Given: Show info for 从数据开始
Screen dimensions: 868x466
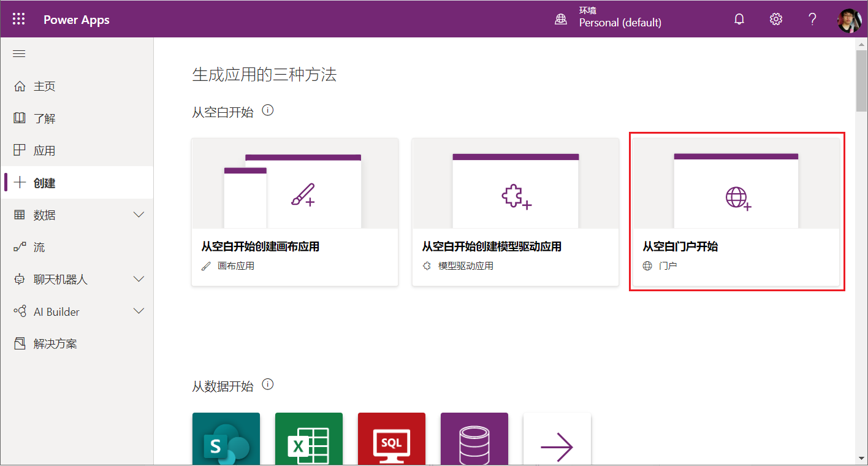Looking at the screenshot, I should [x=268, y=385].
